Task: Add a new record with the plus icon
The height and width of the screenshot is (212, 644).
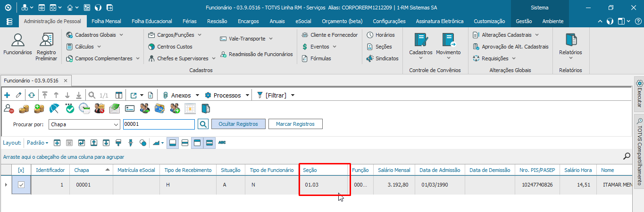Action: pos(7,95)
